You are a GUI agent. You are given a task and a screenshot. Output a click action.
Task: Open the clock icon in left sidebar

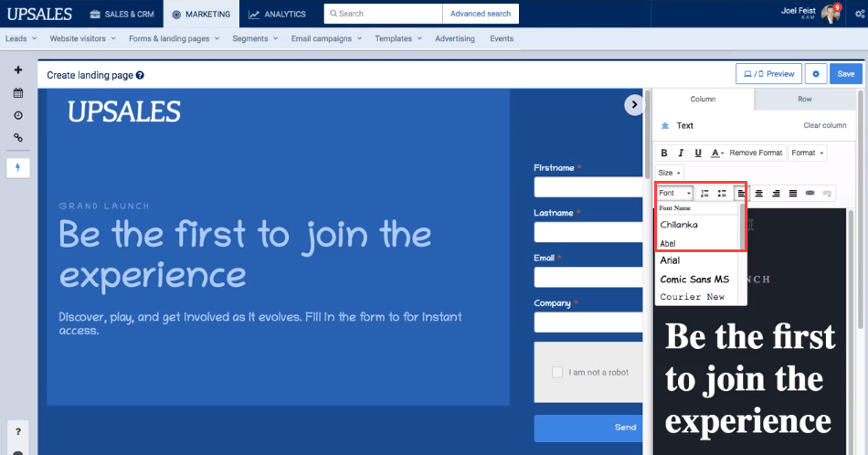click(x=18, y=115)
